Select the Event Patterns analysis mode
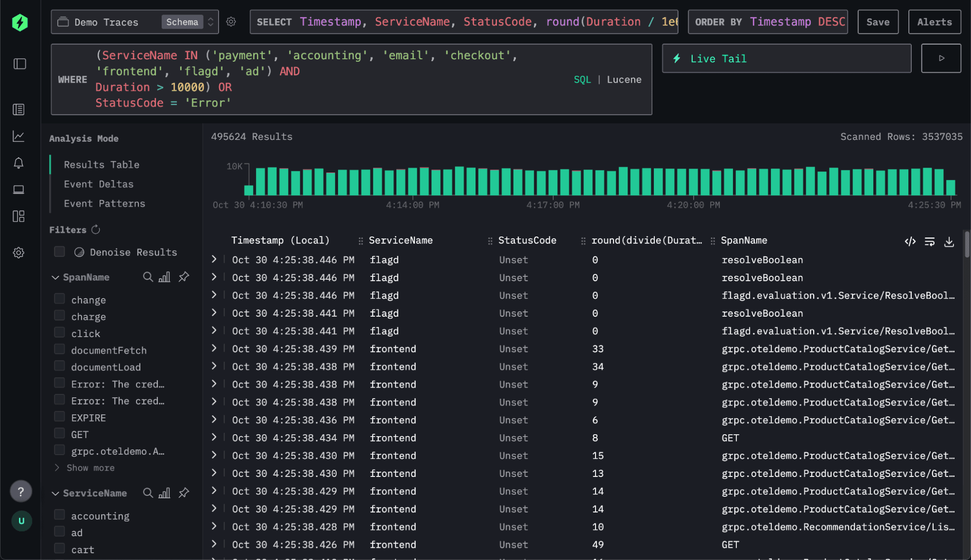The width and height of the screenshot is (971, 560). pyautogui.click(x=104, y=203)
